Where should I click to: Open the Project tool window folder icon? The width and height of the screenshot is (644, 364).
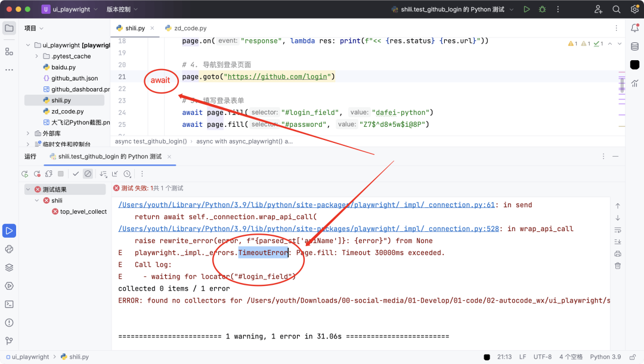click(9, 29)
